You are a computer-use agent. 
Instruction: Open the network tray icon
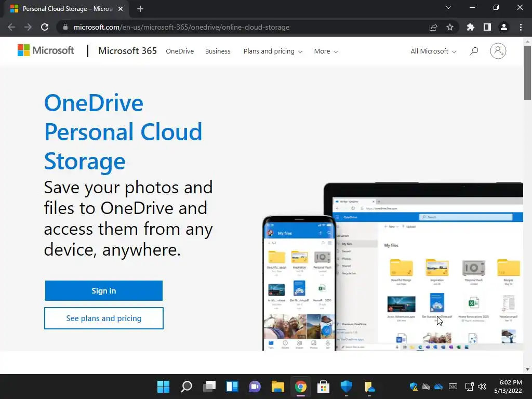[470, 387]
